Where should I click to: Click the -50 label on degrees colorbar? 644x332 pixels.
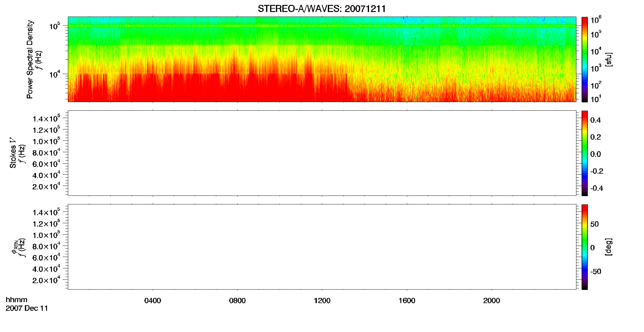[x=595, y=272]
